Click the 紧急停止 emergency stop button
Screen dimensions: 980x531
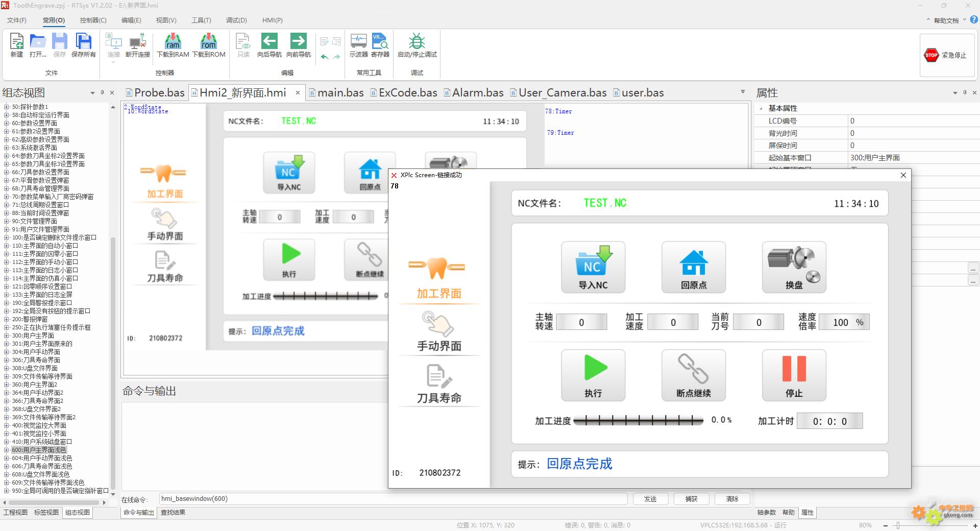(x=947, y=55)
